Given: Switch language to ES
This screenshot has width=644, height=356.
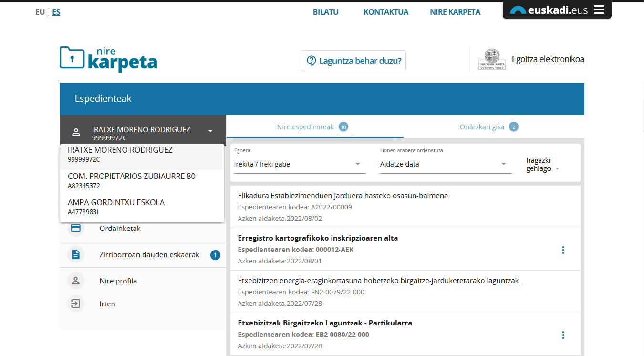Looking at the screenshot, I should click(56, 12).
